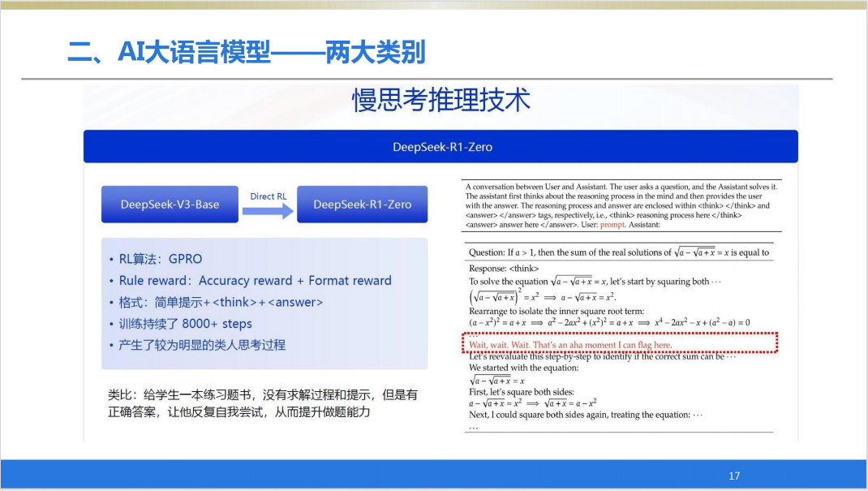The width and height of the screenshot is (868, 491).
Task: Click 'We started with the equation:' line
Action: point(524,368)
